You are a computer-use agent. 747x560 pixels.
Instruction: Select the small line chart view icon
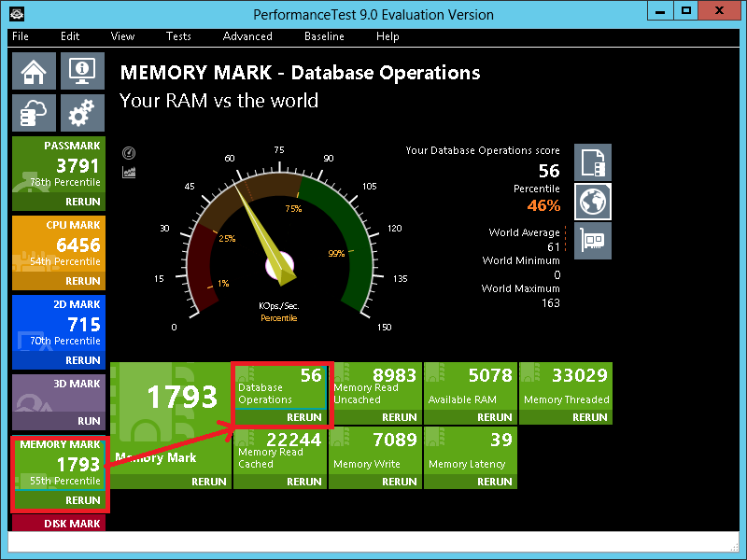pos(129,172)
